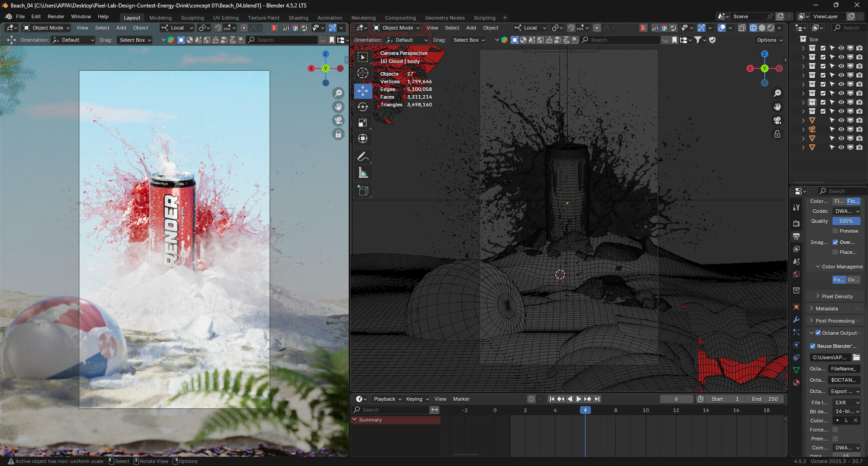Open the Render menu
This screenshot has width=868, height=466.
tap(56, 16)
